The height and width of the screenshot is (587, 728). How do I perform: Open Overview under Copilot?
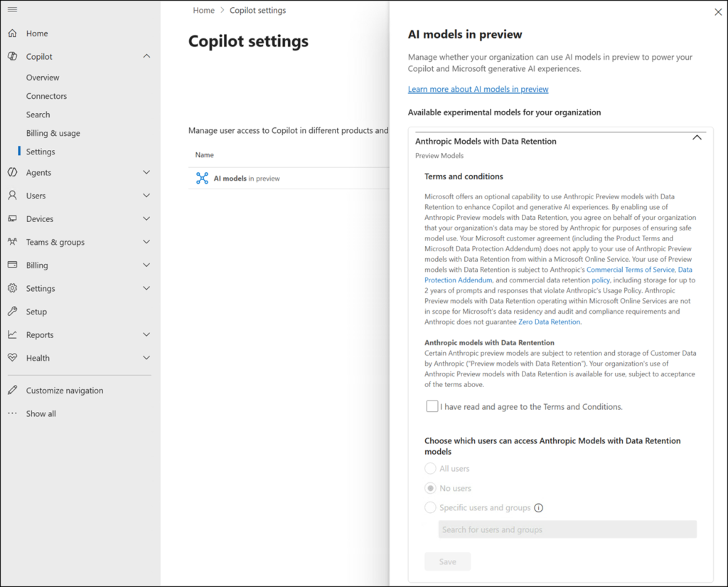point(43,78)
